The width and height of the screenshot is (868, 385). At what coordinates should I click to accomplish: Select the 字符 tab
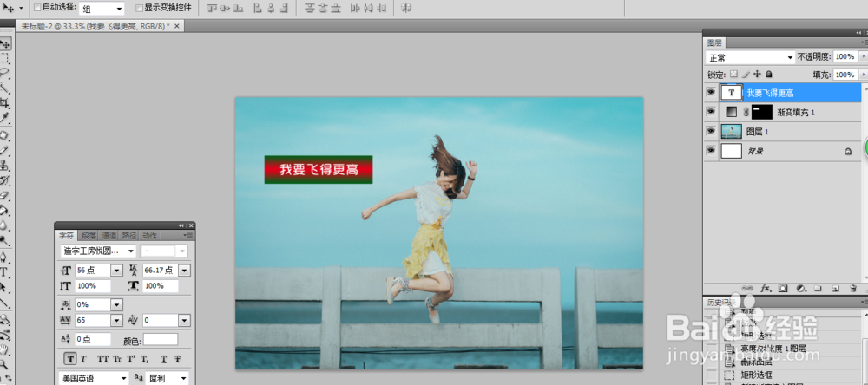coord(67,236)
